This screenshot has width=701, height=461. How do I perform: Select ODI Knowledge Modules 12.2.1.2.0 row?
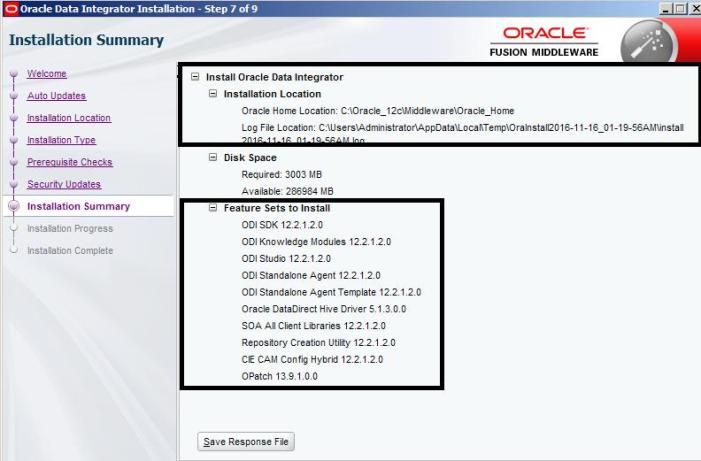click(316, 242)
